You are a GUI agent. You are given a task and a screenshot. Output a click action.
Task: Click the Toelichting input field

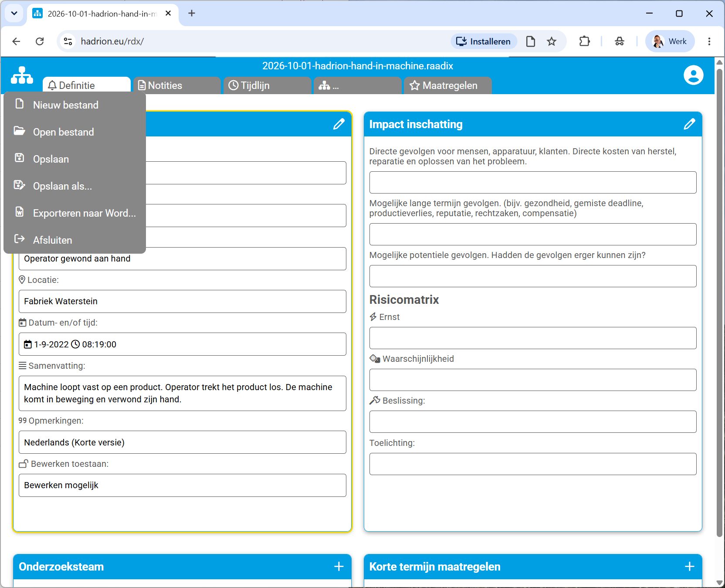[x=533, y=464]
